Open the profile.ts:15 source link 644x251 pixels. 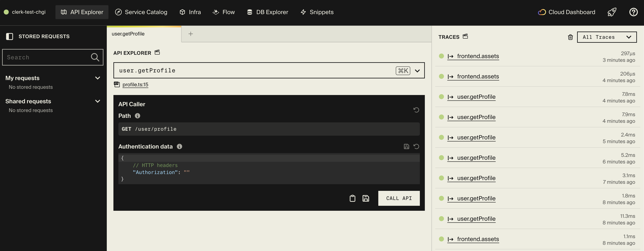coord(135,85)
